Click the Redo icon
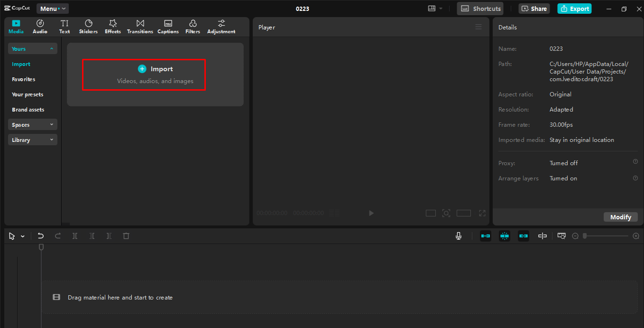Screen dimensions: 644x328 (x=58, y=236)
